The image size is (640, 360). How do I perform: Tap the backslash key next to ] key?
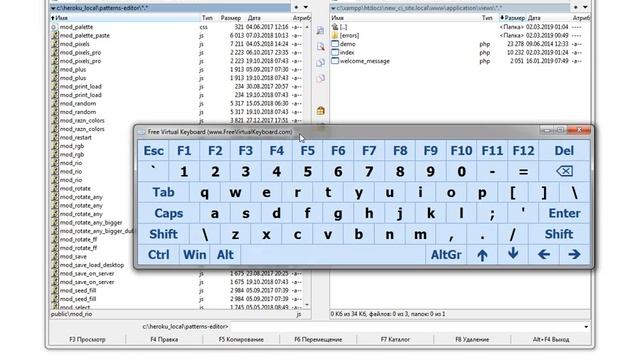pyautogui.click(x=575, y=193)
